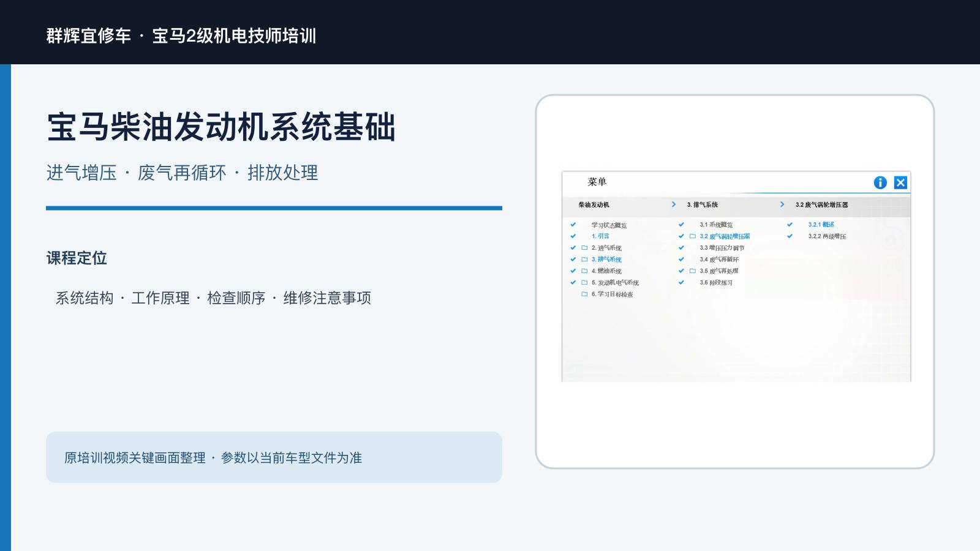Screen dimensions: 980x551
Task: Open the 3.4 废气再循环 section
Action: pos(719,259)
